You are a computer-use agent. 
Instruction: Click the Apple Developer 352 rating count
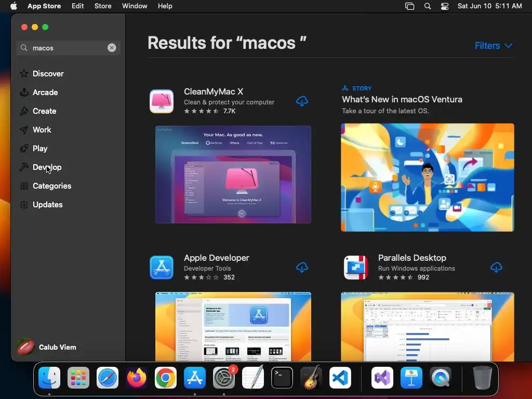click(x=229, y=277)
